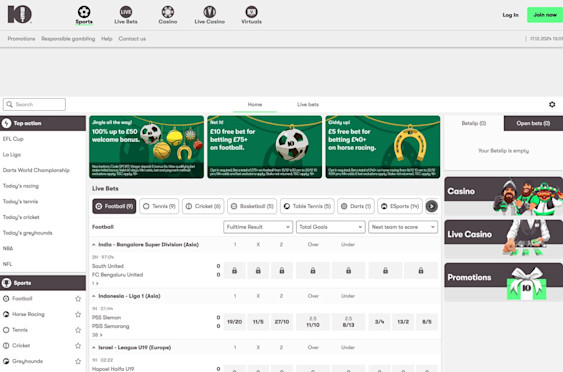Open the Live Casino promo card
This screenshot has height=372, width=563.
click(503, 239)
